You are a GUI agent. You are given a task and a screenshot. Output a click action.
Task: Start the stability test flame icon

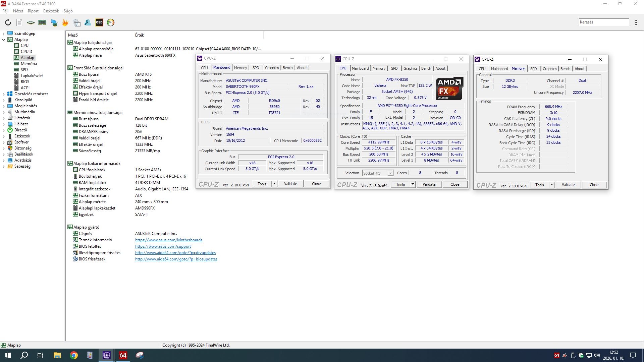65,22
